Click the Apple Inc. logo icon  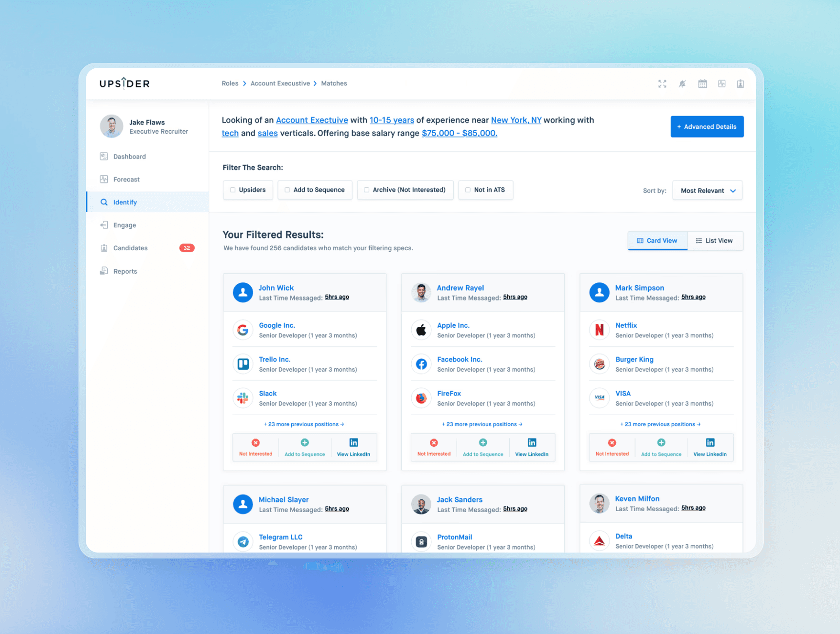click(421, 330)
